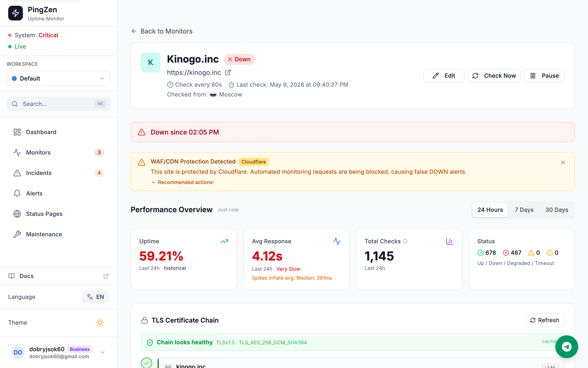This screenshot has height=368, width=588.
Task: Open Monitors in the sidebar
Action: coord(59,152)
